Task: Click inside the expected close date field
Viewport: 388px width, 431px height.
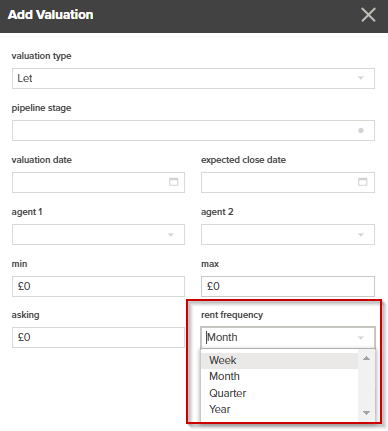Action: (x=288, y=182)
